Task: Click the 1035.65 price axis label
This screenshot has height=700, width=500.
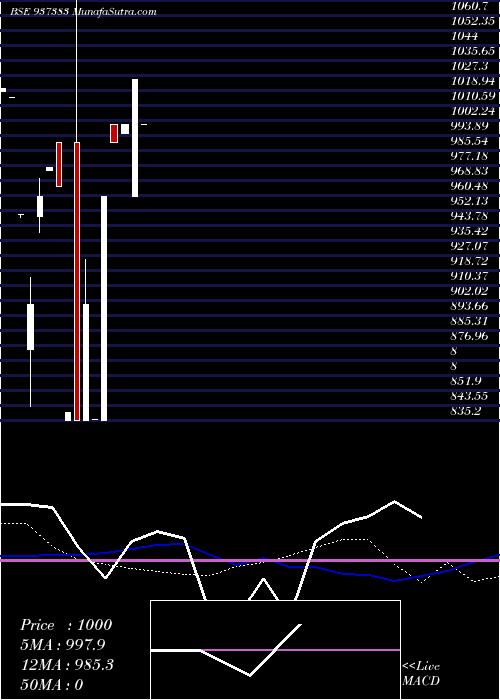Action: tap(471, 51)
